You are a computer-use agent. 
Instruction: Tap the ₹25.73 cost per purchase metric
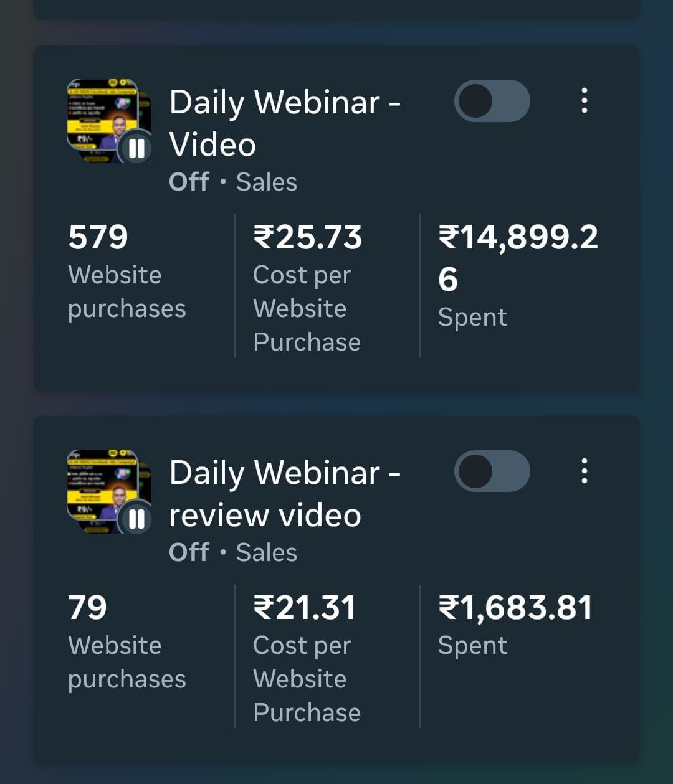(x=307, y=286)
